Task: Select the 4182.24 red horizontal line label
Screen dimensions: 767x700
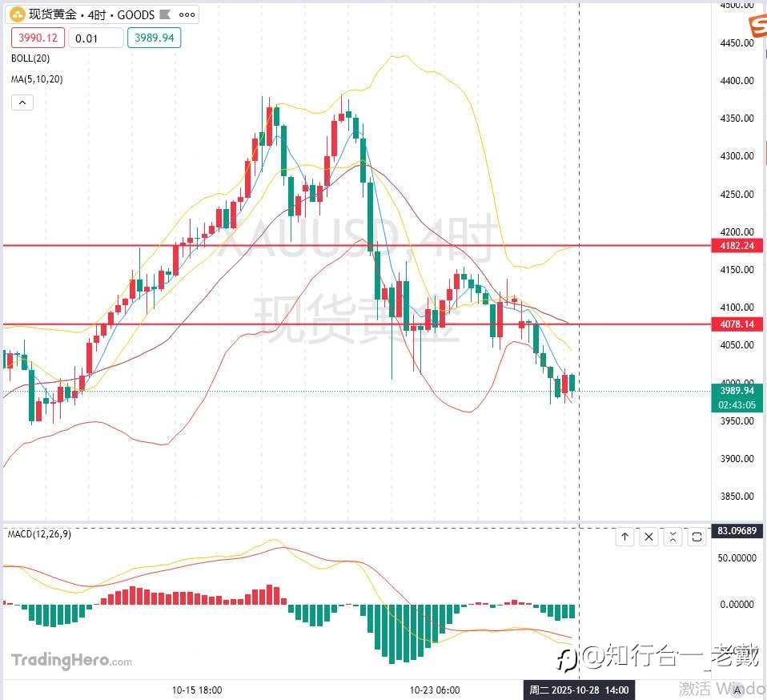Action: [x=737, y=246]
